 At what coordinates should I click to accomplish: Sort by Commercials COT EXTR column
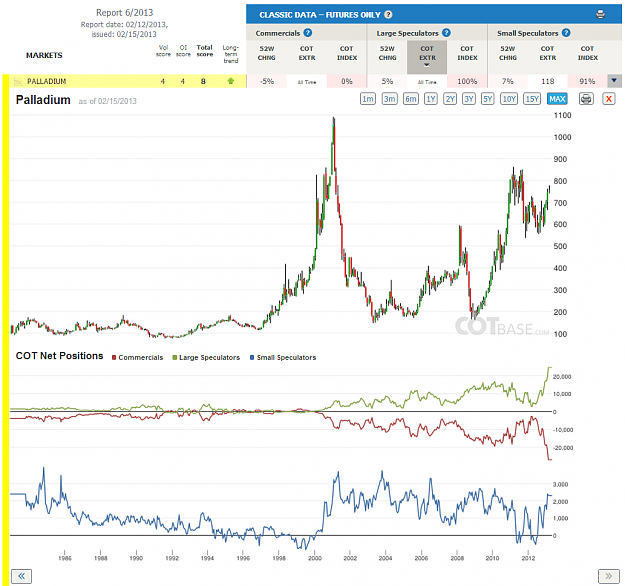tap(307, 53)
